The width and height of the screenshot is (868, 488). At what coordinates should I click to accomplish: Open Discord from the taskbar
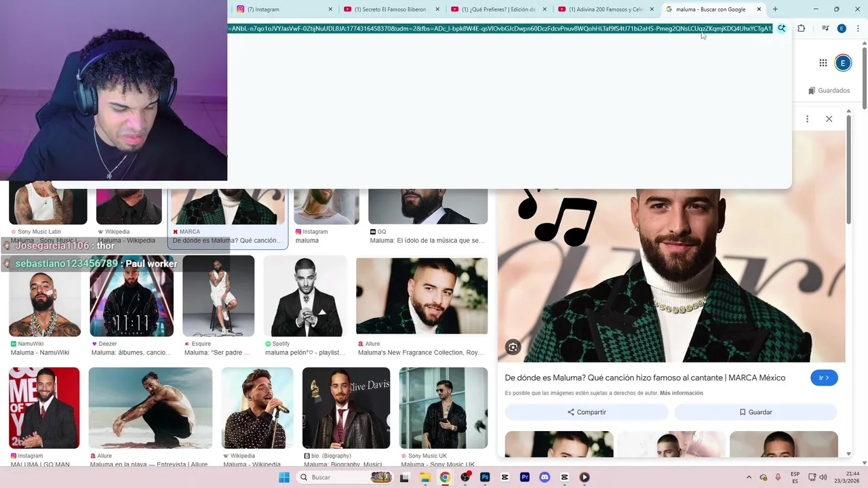(545, 477)
